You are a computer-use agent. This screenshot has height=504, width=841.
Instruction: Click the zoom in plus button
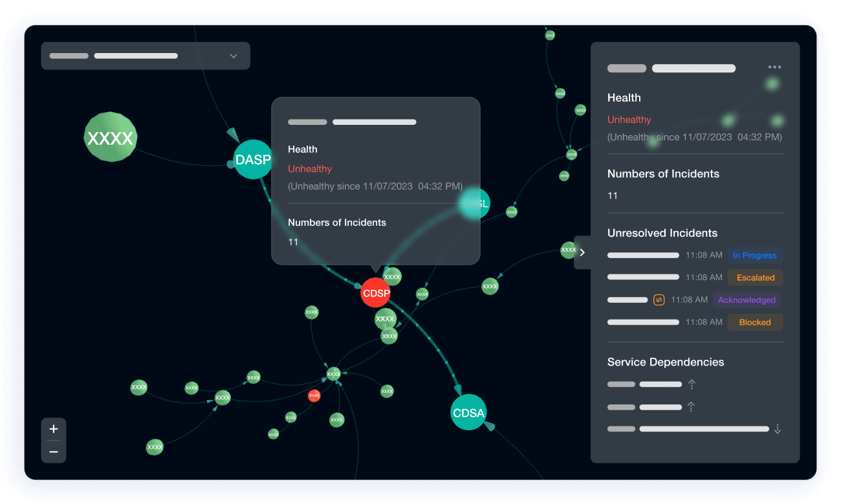[54, 429]
